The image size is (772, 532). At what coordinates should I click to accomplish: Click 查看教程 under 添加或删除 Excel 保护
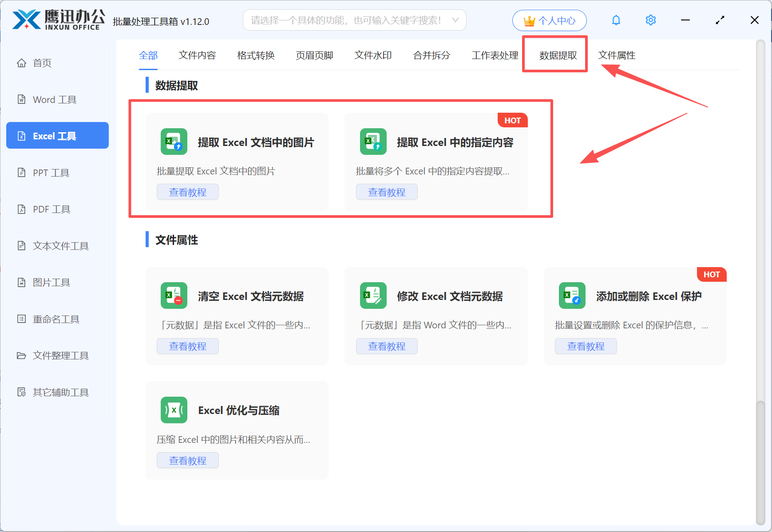point(586,346)
